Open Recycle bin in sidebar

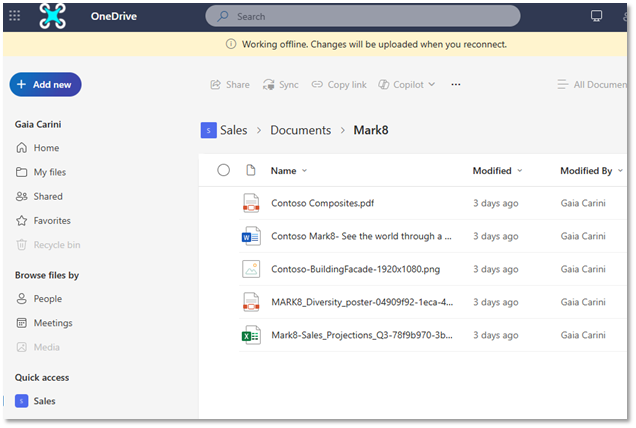coord(48,245)
